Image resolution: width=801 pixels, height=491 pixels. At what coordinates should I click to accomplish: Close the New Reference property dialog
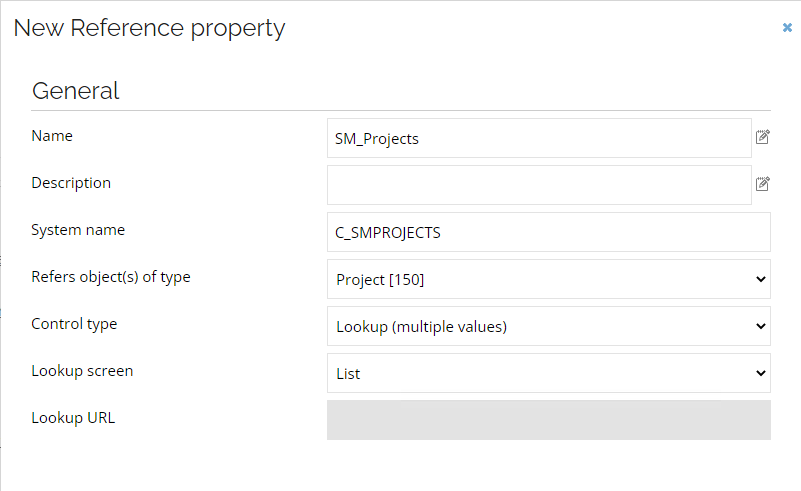point(787,28)
